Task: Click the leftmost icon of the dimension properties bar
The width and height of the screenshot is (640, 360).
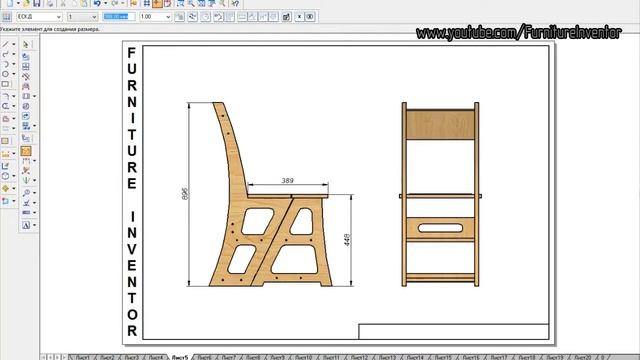Action: (x=7, y=17)
